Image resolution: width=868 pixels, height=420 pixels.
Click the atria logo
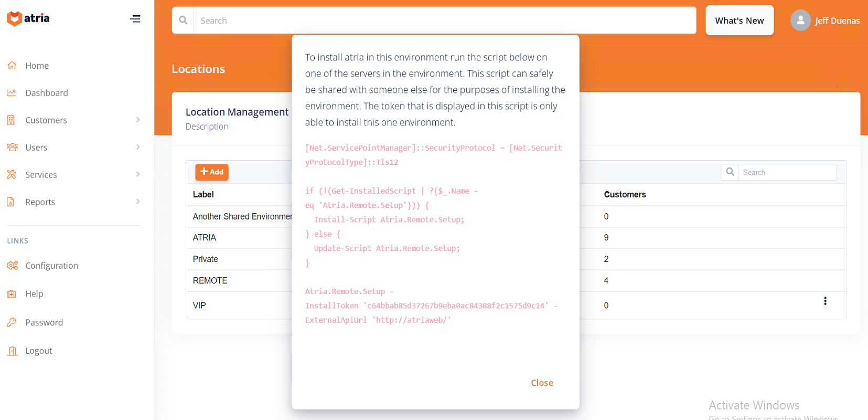tap(28, 18)
